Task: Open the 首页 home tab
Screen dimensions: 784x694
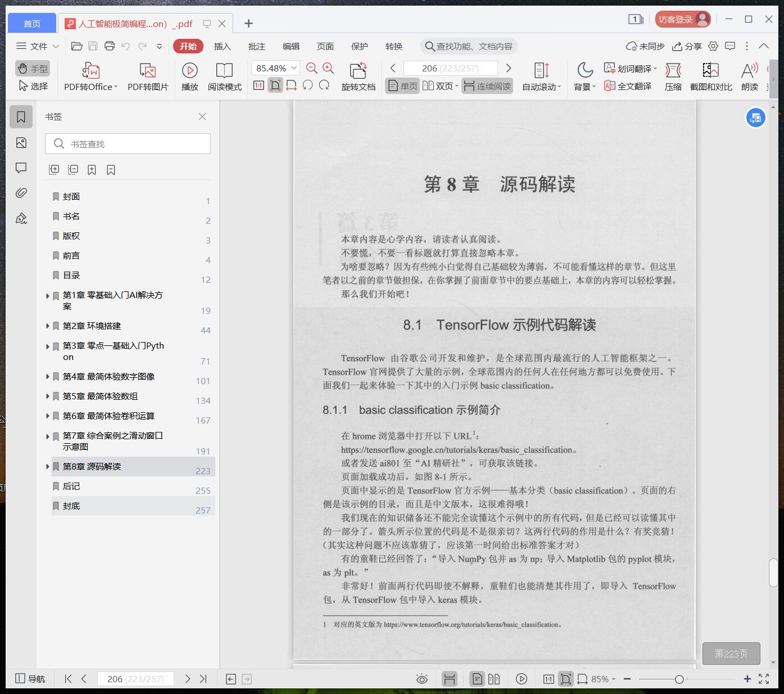Action: 32,24
